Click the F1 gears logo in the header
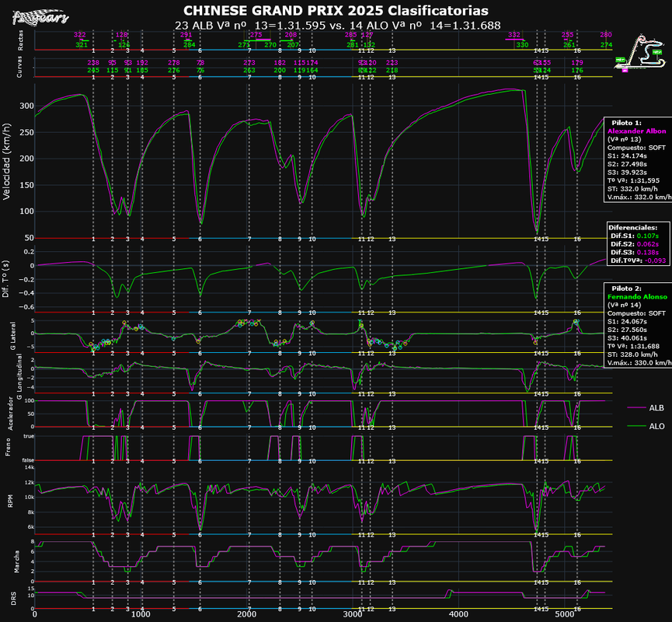Screen dimensions: 672x622 pyautogui.click(x=40, y=17)
